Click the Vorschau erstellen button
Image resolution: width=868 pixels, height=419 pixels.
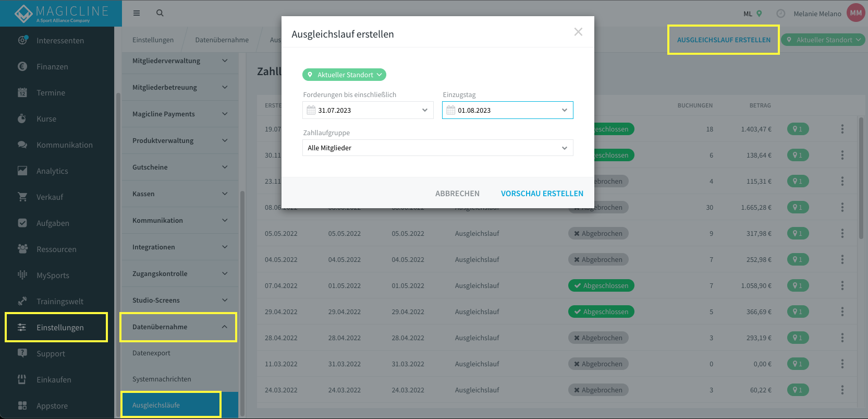(542, 193)
